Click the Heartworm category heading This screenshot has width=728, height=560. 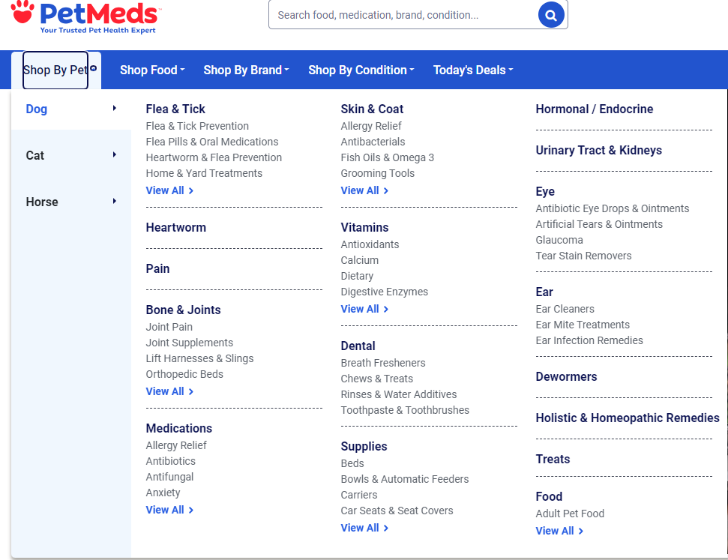tap(176, 227)
